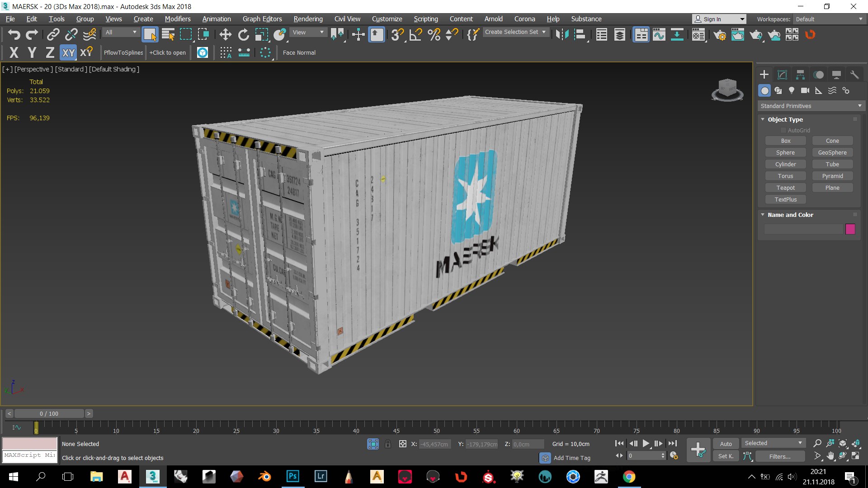The width and height of the screenshot is (868, 488).
Task: Select the Shapes category icon
Action: 778,90
